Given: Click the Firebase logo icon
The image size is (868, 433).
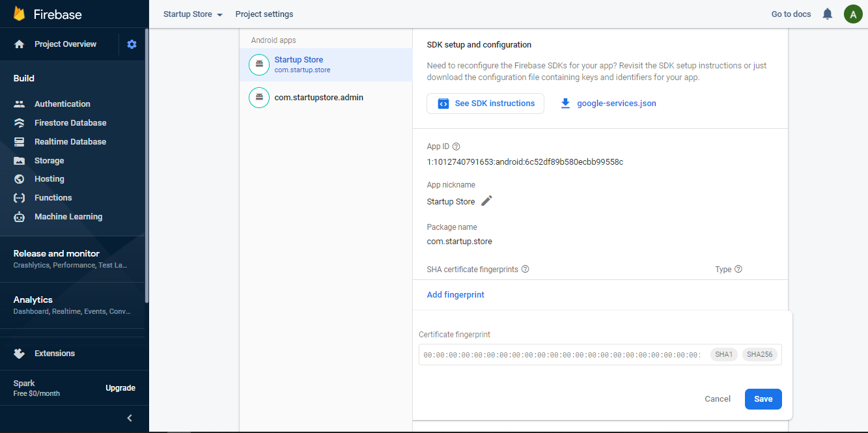Looking at the screenshot, I should point(20,14).
